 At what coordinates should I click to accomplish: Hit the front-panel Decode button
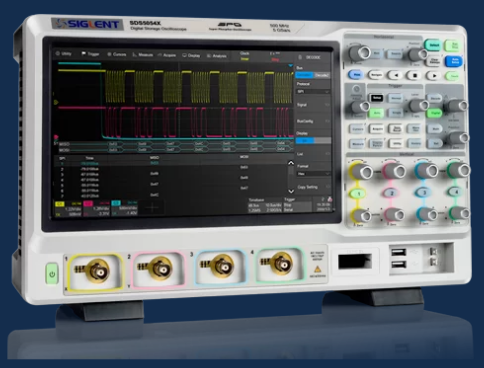click(435, 99)
